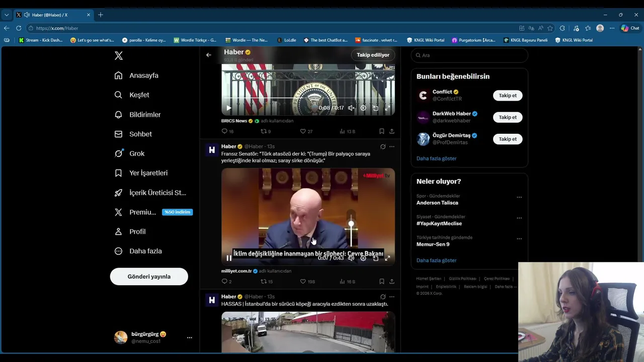Reply to the BRICS News post with 16 replies
Viewport: 644px width, 362px height.
[x=227, y=131]
